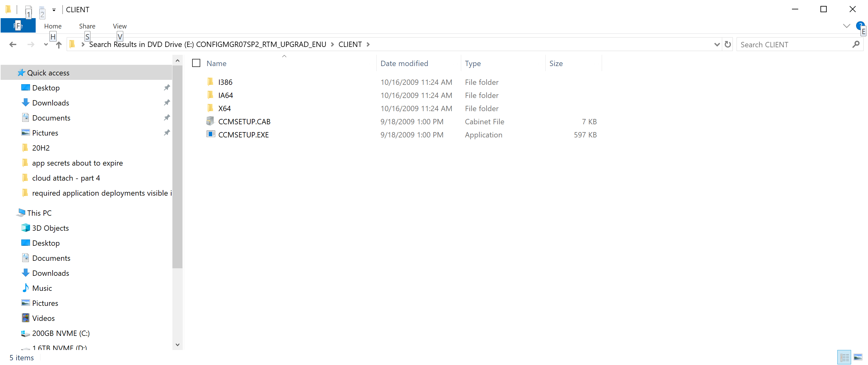The width and height of the screenshot is (868, 365).
Task: Click pin icon beside Downloads
Action: pyautogui.click(x=166, y=102)
